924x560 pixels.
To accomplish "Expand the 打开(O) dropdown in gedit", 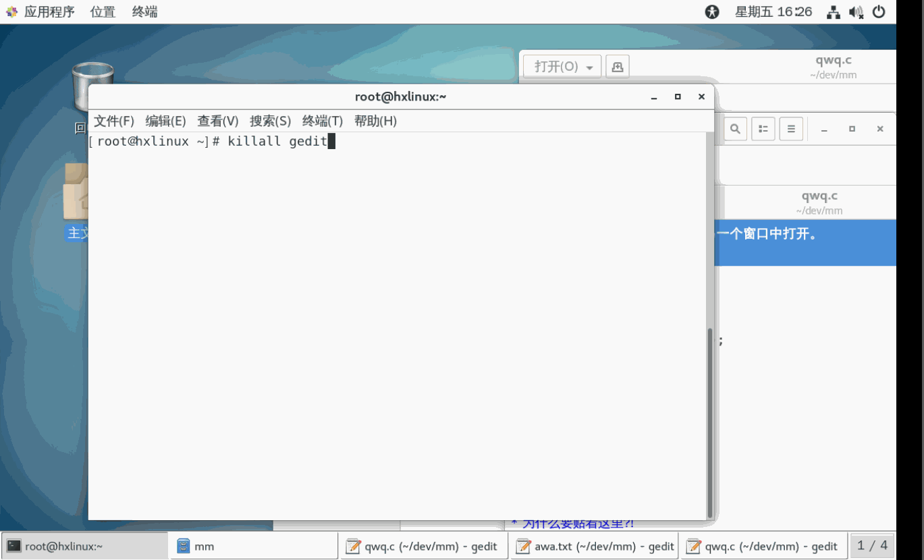I will 562,66.
